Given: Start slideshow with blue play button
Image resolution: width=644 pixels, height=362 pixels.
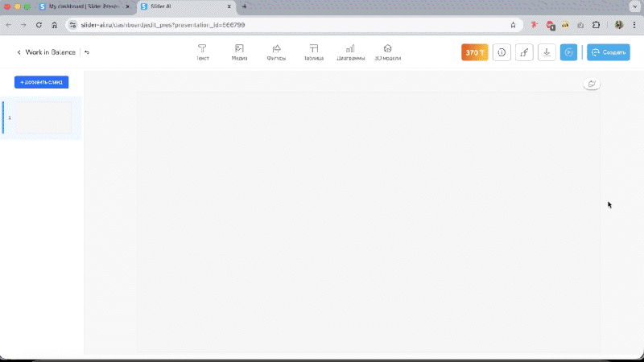Looking at the screenshot, I should pyautogui.click(x=569, y=52).
